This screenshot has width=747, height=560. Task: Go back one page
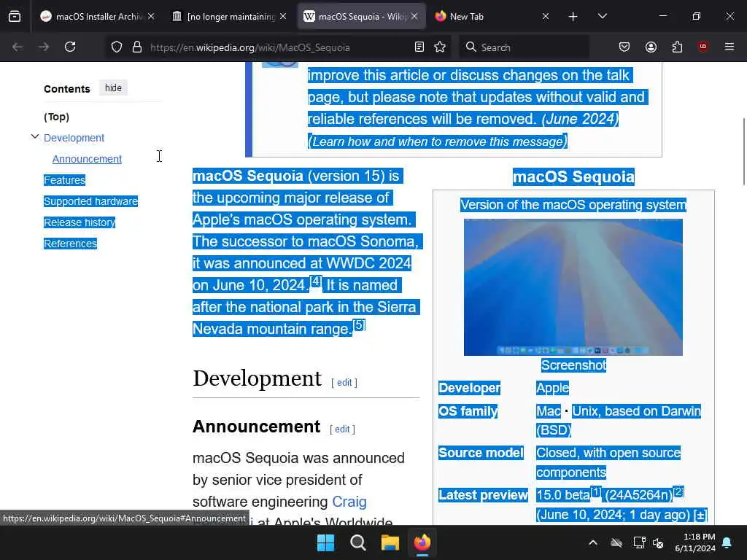pyautogui.click(x=18, y=47)
